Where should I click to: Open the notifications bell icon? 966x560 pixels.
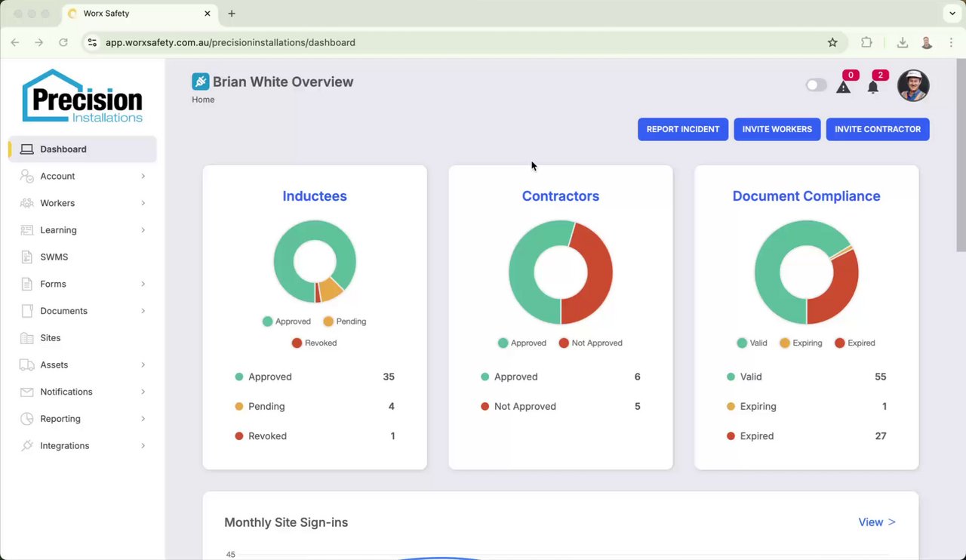point(873,87)
